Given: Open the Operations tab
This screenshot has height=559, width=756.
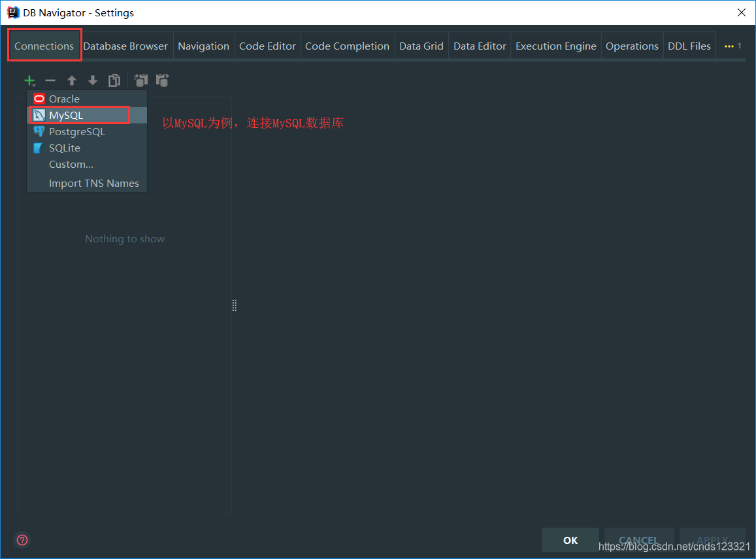Looking at the screenshot, I should tap(632, 46).
